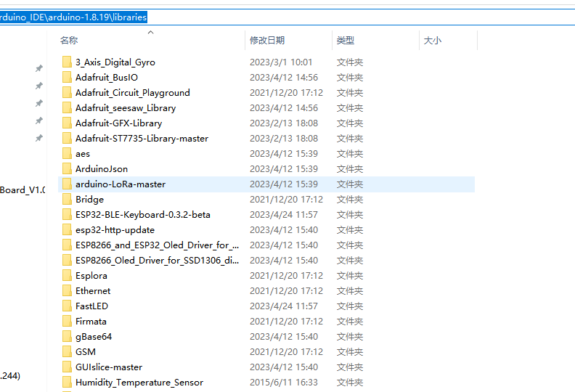Click the Adafruit-ST7735-Library-master folder icon
Viewport: 575px width, 392px height.
(67, 138)
